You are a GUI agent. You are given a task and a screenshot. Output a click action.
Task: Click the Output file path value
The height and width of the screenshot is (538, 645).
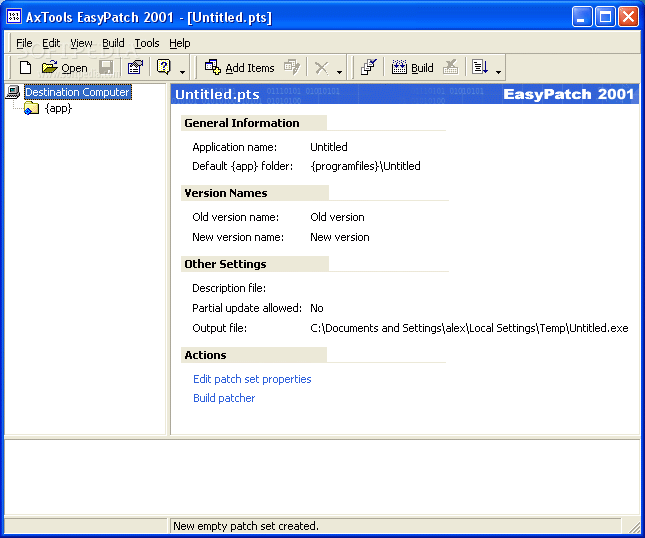coord(469,328)
